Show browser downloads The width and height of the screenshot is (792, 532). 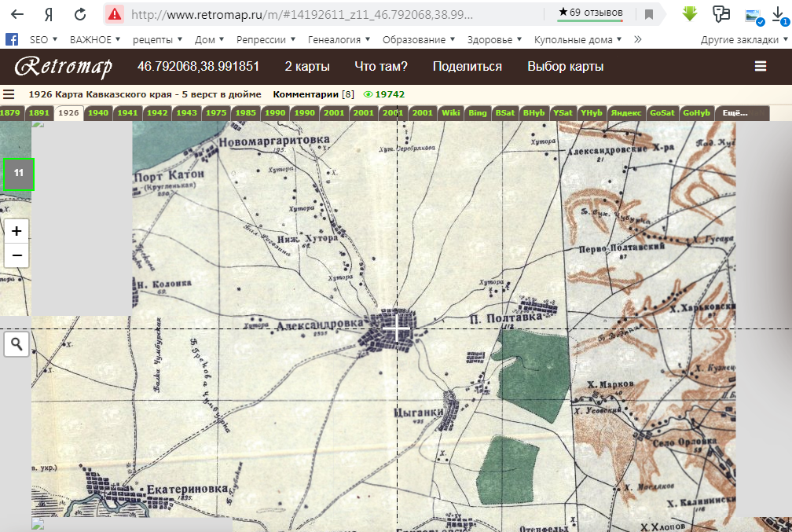point(780,15)
